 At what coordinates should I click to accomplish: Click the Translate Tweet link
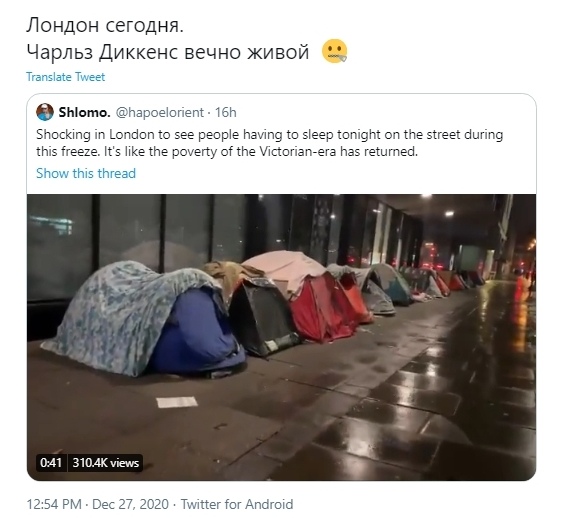tap(65, 77)
